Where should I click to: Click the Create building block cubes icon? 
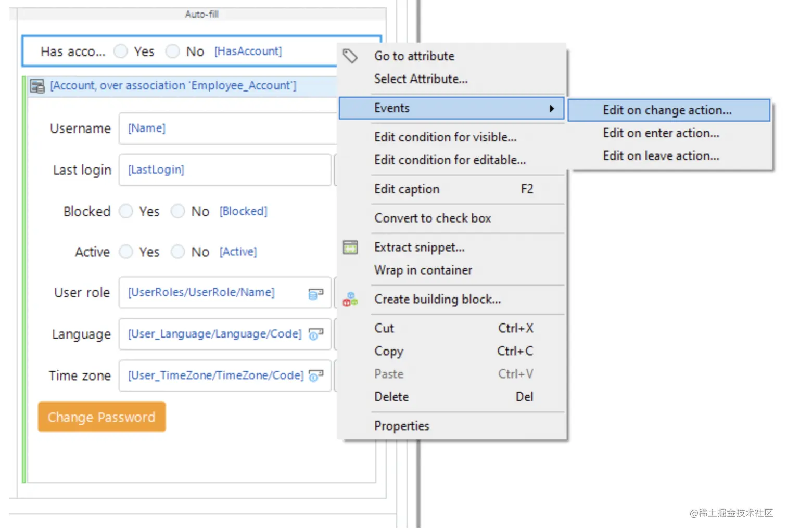pyautogui.click(x=350, y=299)
